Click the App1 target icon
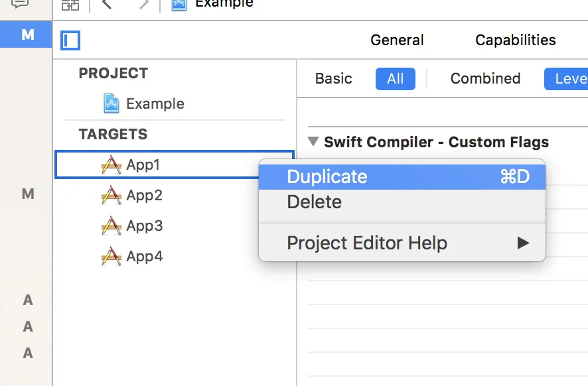This screenshot has height=386, width=588. click(111, 165)
